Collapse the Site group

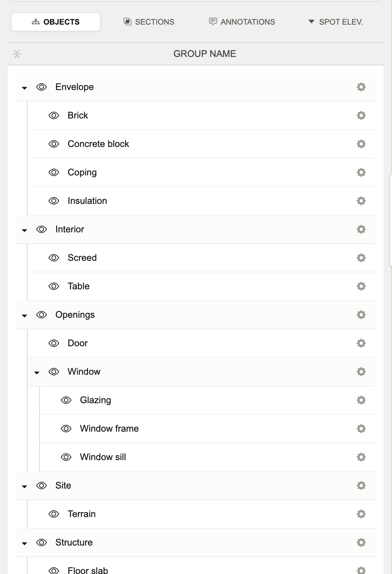click(x=25, y=487)
